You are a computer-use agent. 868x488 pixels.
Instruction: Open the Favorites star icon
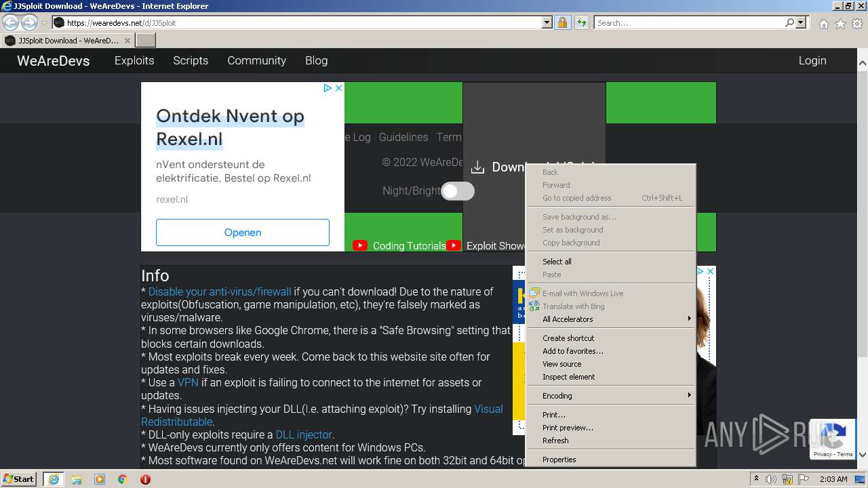840,24
